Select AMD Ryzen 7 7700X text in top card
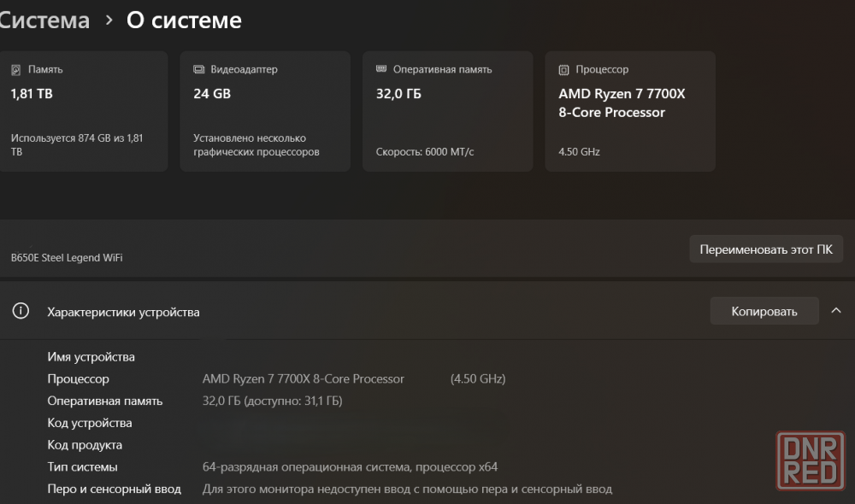This screenshot has height=504, width=855. (622, 103)
